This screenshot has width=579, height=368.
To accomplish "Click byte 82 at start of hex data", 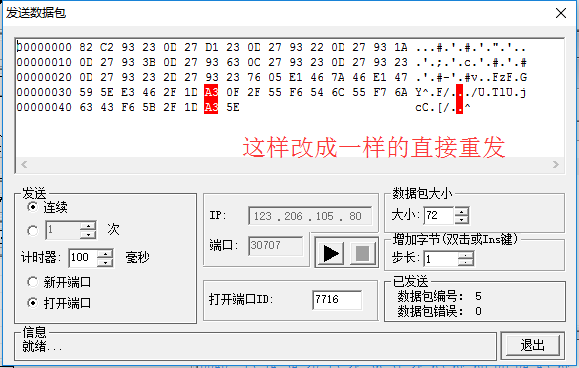I will coord(86,47).
